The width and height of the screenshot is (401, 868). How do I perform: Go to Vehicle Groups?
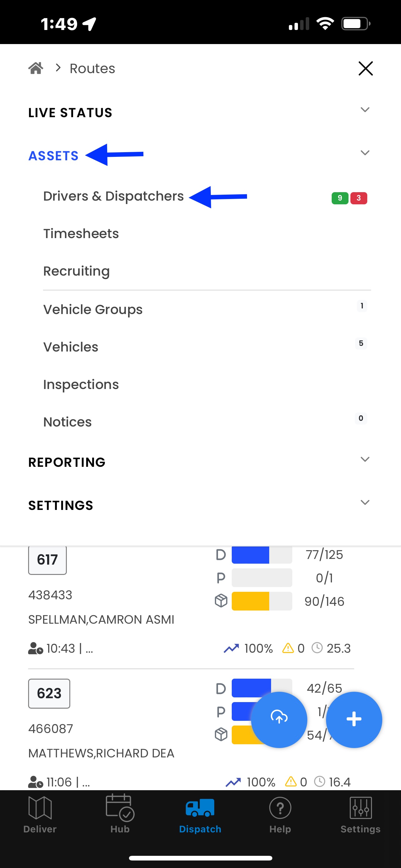point(92,310)
